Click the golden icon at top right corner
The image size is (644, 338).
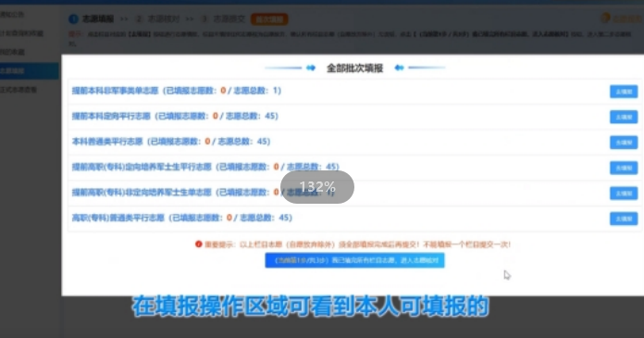point(605,18)
